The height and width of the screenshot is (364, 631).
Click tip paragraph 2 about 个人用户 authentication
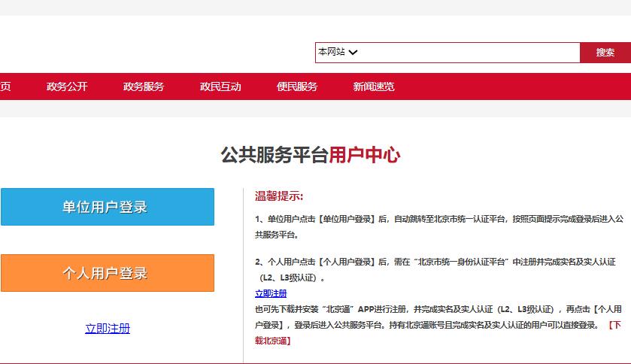pyautogui.click(x=435, y=269)
